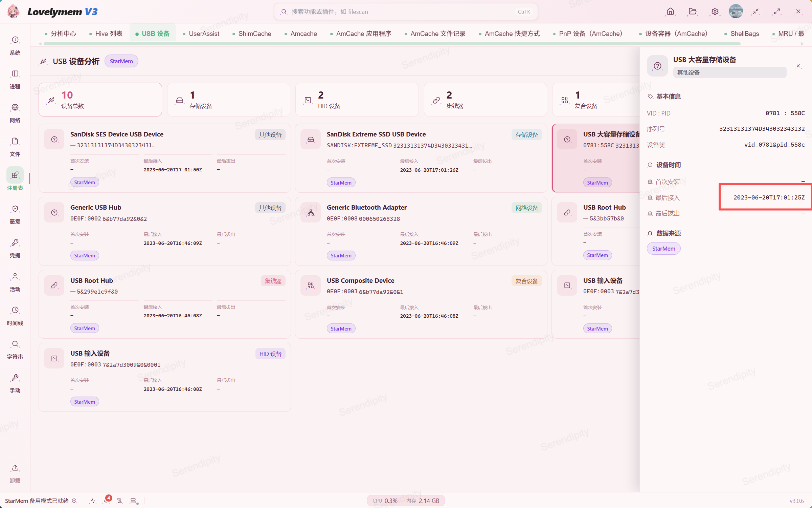Select the 集线器 stat card
The image size is (812, 508).
tap(485, 100)
